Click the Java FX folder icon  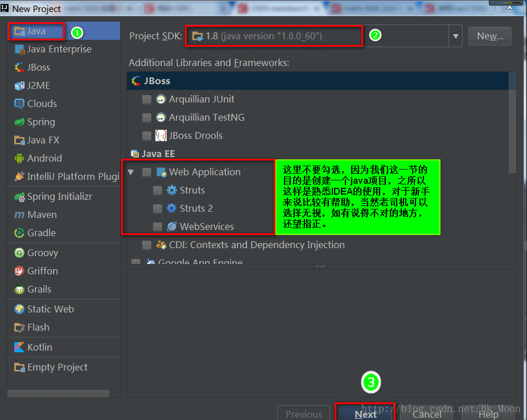[19, 140]
